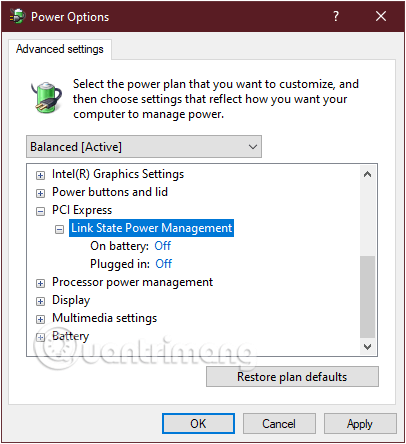406x444 pixels.
Task: Expand Power buttons and lid node
Action: click(x=40, y=193)
